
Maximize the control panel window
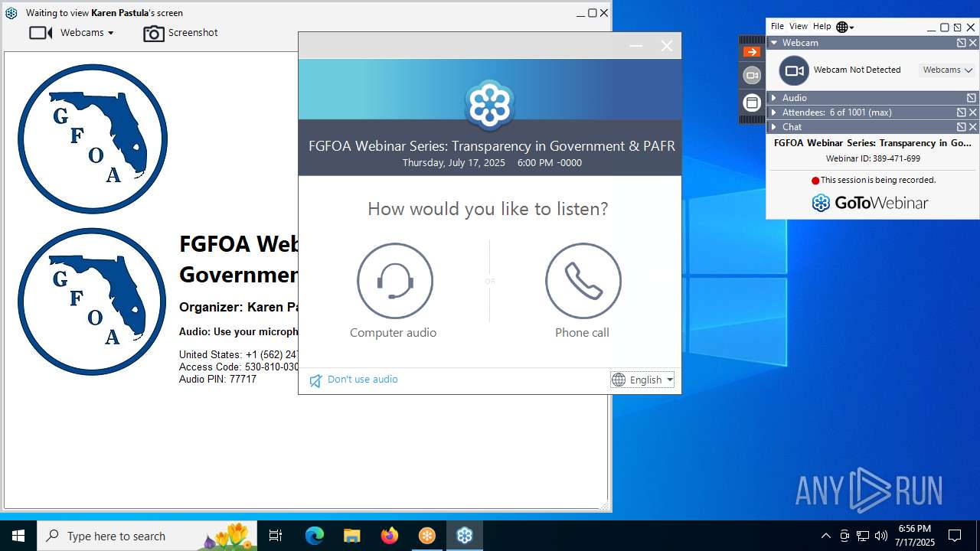(x=945, y=27)
